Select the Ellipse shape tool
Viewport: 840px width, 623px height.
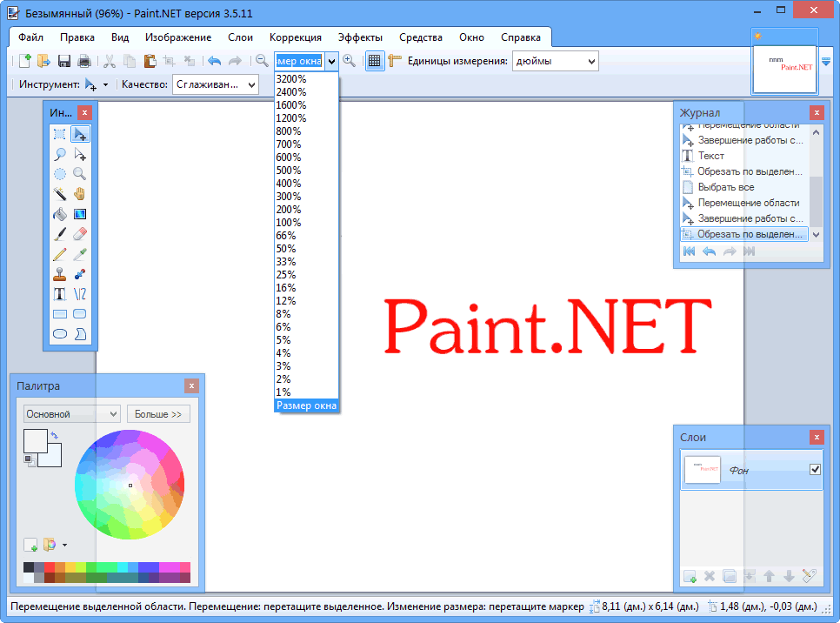(59, 333)
